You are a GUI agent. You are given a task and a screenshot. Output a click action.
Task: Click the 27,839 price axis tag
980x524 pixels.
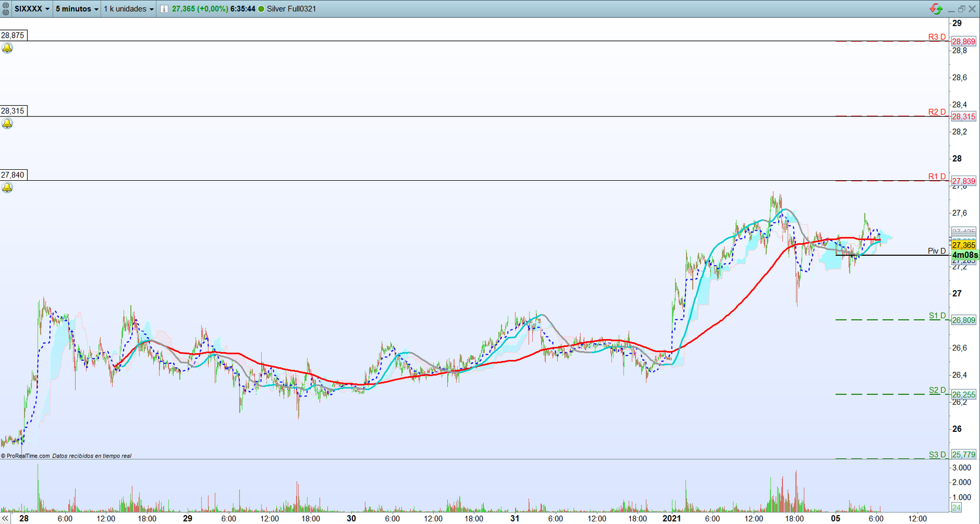pos(964,181)
